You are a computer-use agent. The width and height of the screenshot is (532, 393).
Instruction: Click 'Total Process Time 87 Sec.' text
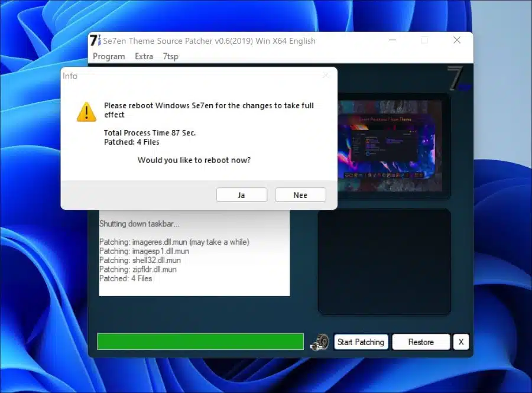click(150, 133)
